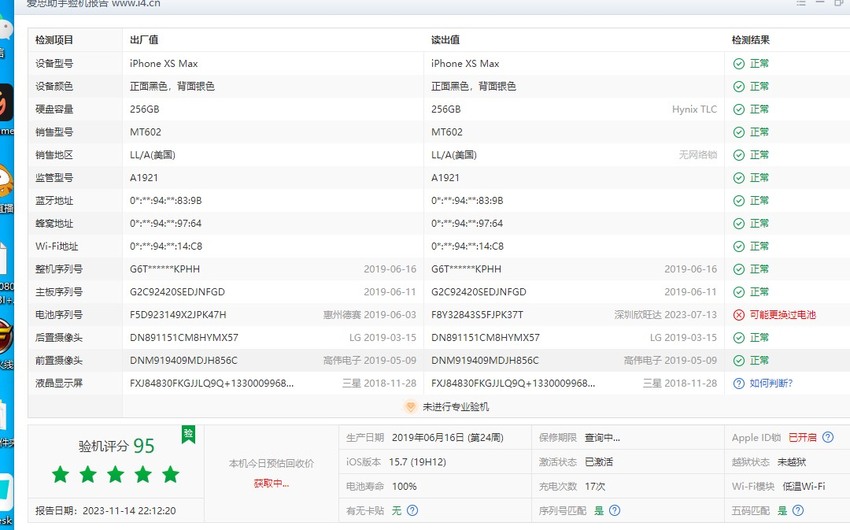Click iOS版本 value 15.7 (19H12)

point(417,462)
